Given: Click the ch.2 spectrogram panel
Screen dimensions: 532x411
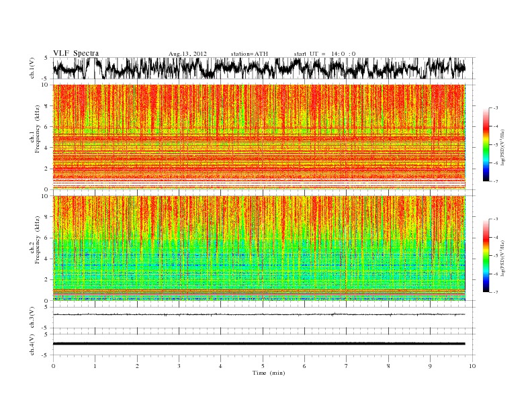Looking at the screenshot, I should click(259, 248).
